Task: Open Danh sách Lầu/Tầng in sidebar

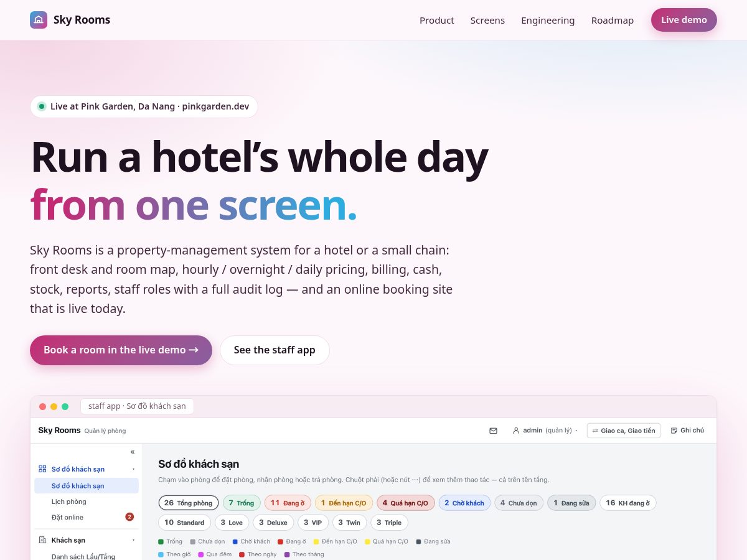Action: click(83, 556)
